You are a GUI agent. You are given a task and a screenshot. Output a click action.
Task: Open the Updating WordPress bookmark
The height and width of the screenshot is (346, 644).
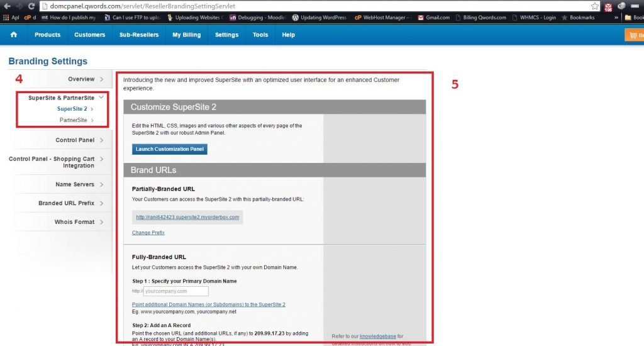coord(319,17)
